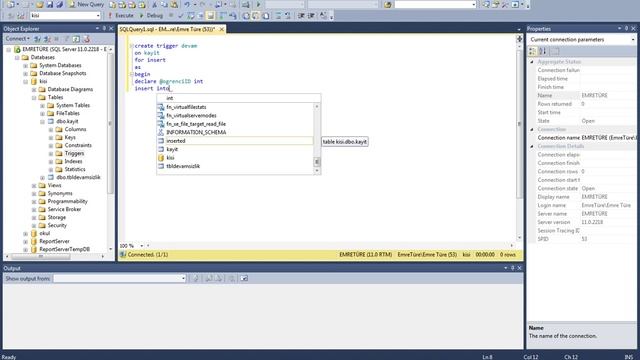Click the Cut scissors icon
The width and height of the screenshot is (640, 360).
154,4
